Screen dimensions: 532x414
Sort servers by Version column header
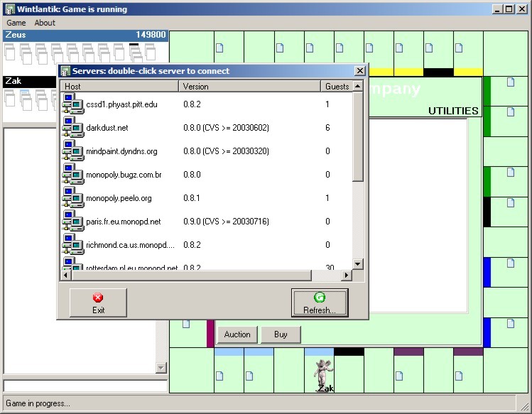point(249,87)
